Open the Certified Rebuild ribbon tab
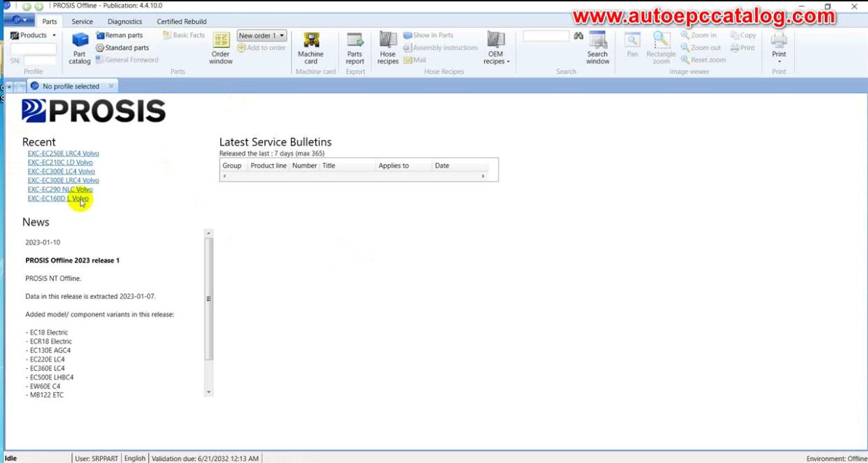 182,22
